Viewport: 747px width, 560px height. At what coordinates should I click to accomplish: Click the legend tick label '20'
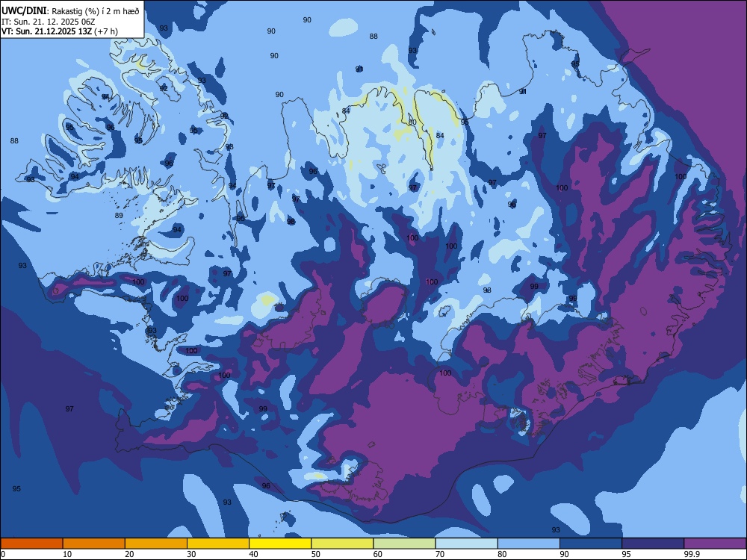pyautogui.click(x=129, y=554)
